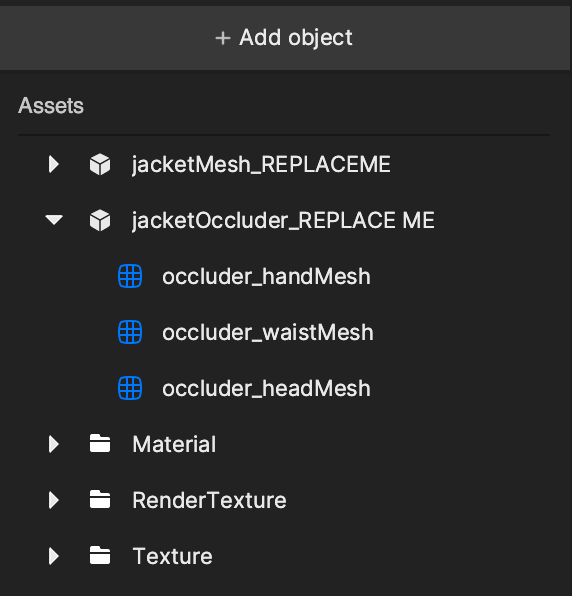Image resolution: width=572 pixels, height=596 pixels.
Task: Select the jacketMesh_REPLACEME label
Action: pyautogui.click(x=261, y=165)
